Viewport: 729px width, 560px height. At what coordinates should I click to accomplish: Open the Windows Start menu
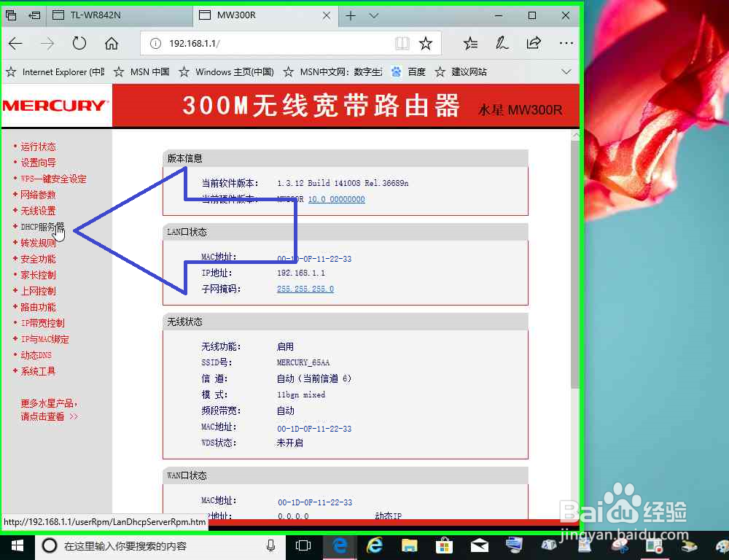pos(17,545)
